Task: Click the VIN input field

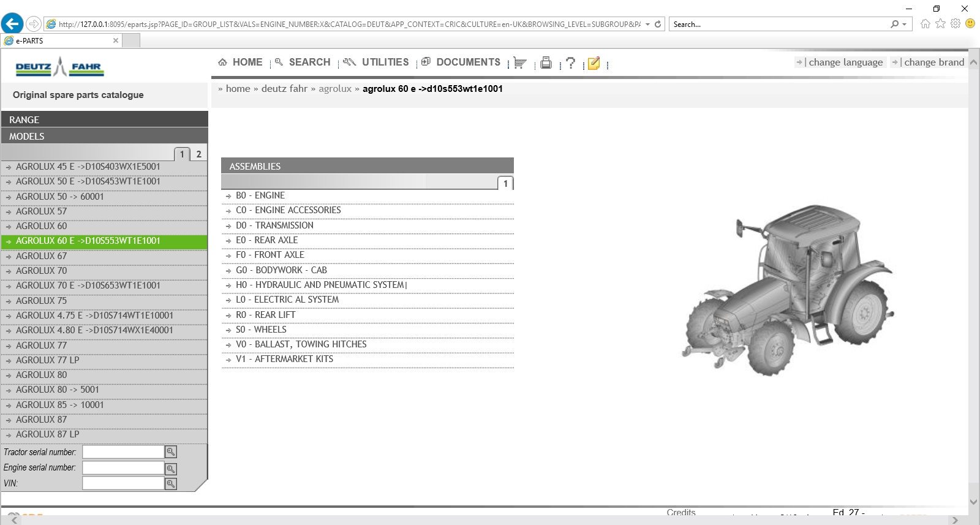Action: (123, 483)
